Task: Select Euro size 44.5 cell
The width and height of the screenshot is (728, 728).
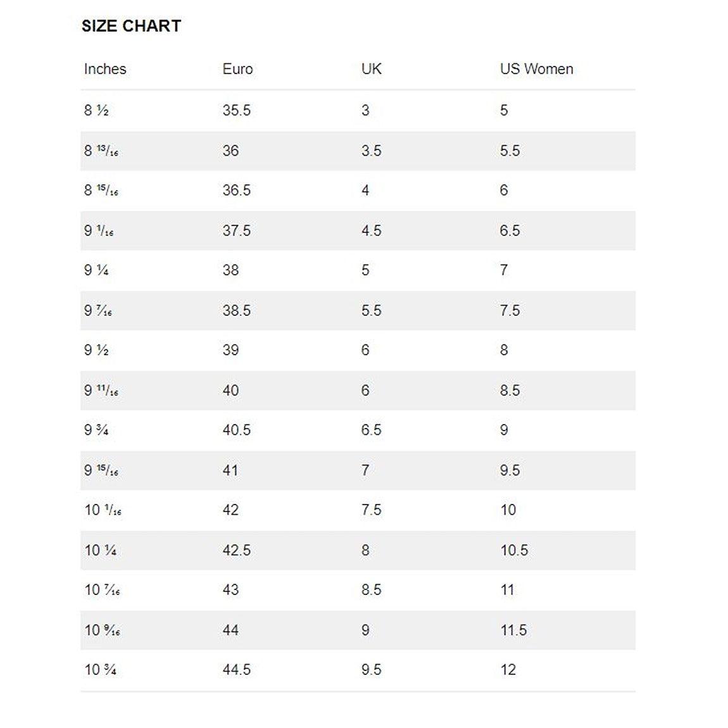Action: (236, 670)
